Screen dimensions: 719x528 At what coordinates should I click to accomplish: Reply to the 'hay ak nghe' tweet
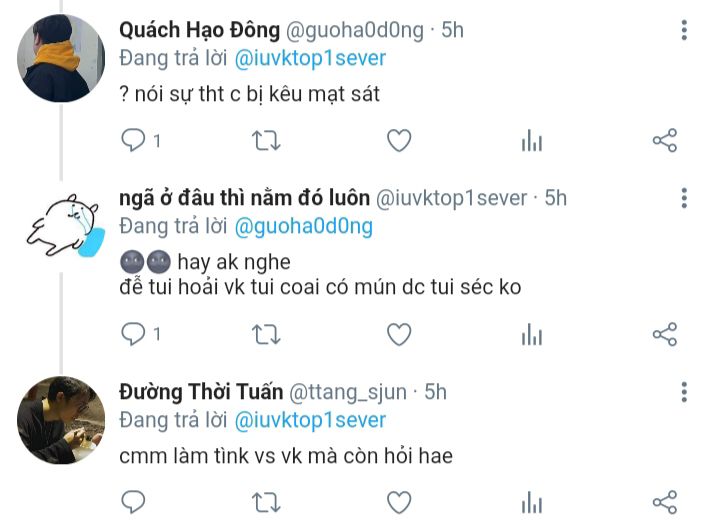click(133, 334)
